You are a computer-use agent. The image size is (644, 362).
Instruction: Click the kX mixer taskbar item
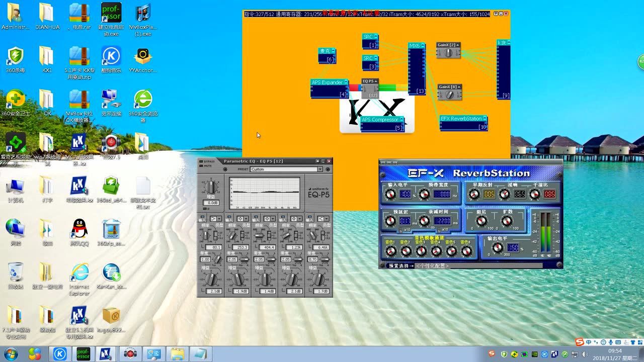coord(106,353)
